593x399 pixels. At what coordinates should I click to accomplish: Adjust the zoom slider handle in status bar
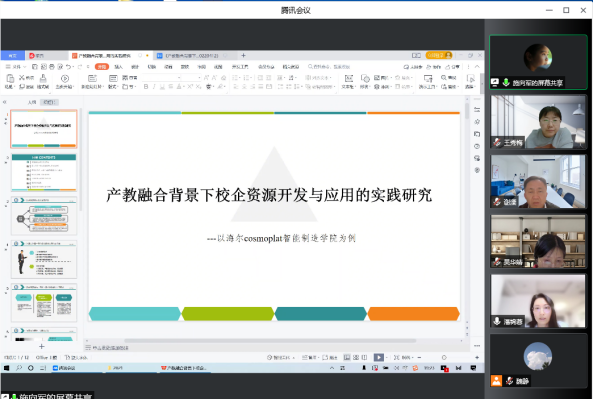[444, 357]
